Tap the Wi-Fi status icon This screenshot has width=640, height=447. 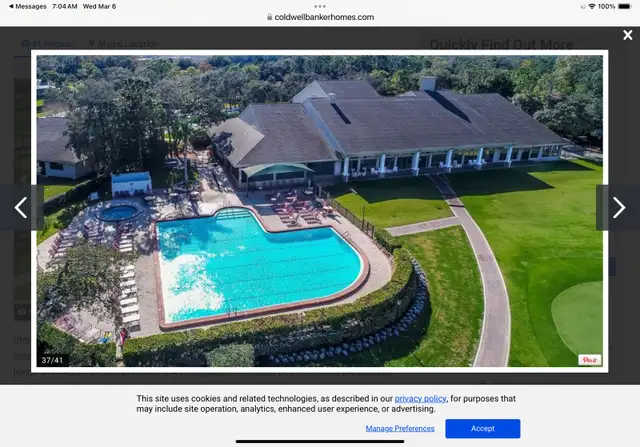pos(591,7)
